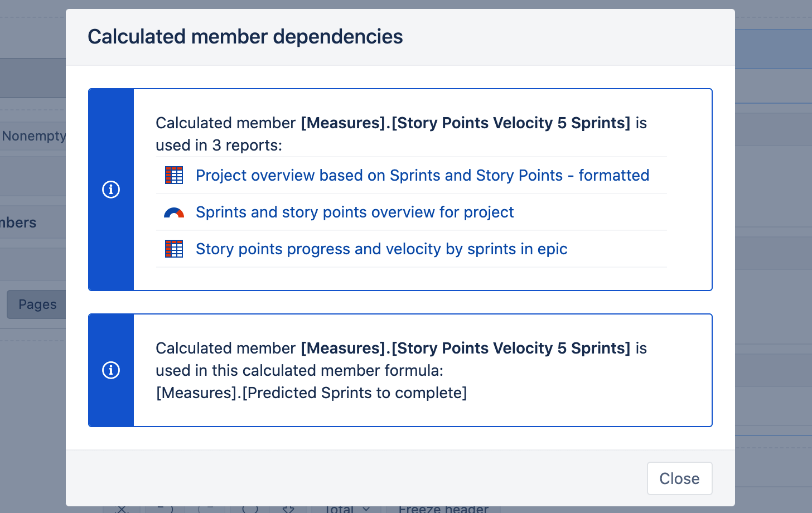812x513 pixels.
Task: Click table icon beside Project overview report
Action: pyautogui.click(x=174, y=175)
